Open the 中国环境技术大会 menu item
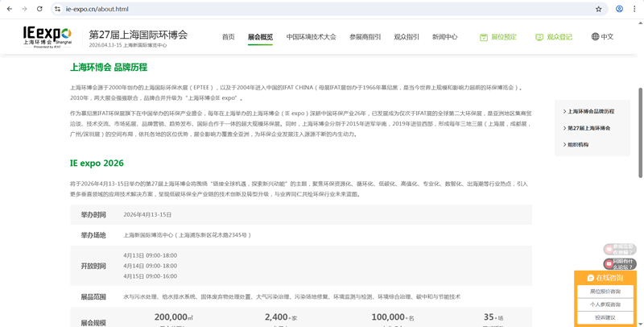Screen dimensions: 644x327 click(311, 37)
